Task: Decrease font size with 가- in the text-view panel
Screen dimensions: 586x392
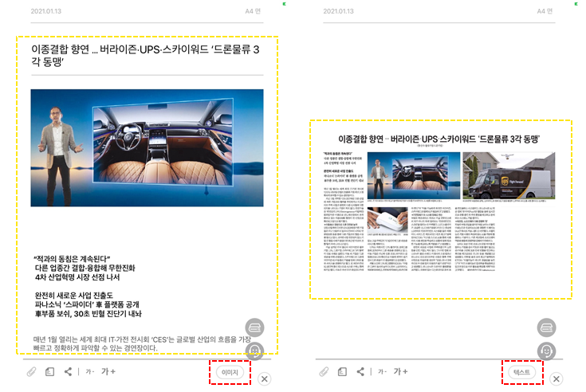Action: point(89,372)
